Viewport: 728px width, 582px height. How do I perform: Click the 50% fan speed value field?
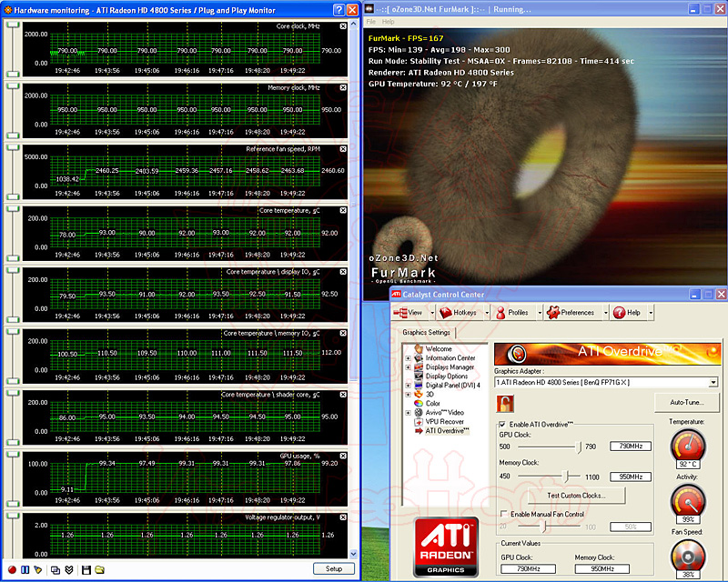631,527
